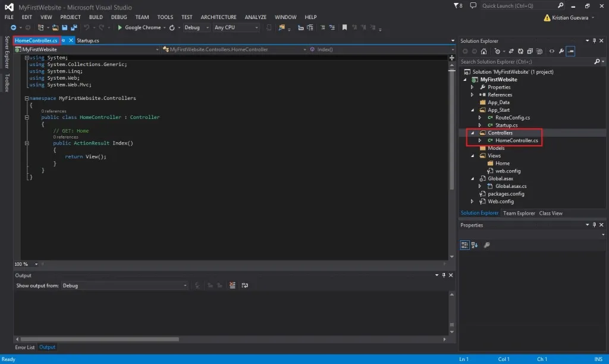The width and height of the screenshot is (609, 364).
Task: Start debugging with the green play arrow
Action: coord(120,27)
